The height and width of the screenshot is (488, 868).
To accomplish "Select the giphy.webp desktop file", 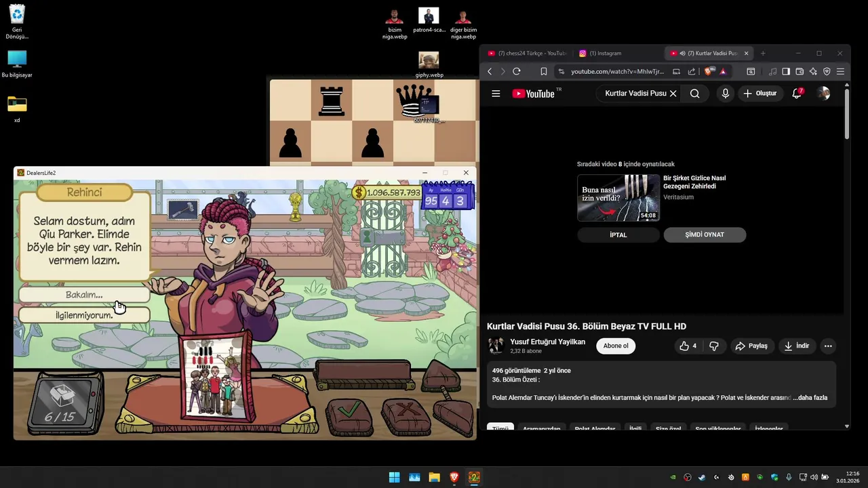I will [x=429, y=65].
